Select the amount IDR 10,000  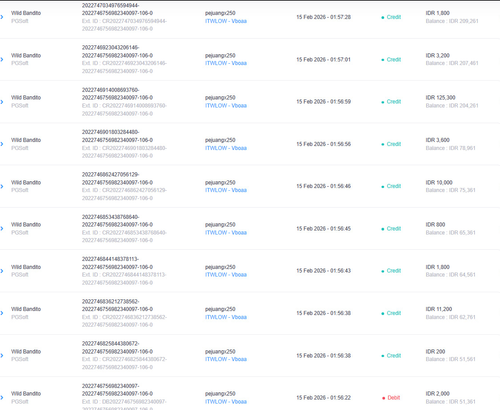tap(439, 182)
